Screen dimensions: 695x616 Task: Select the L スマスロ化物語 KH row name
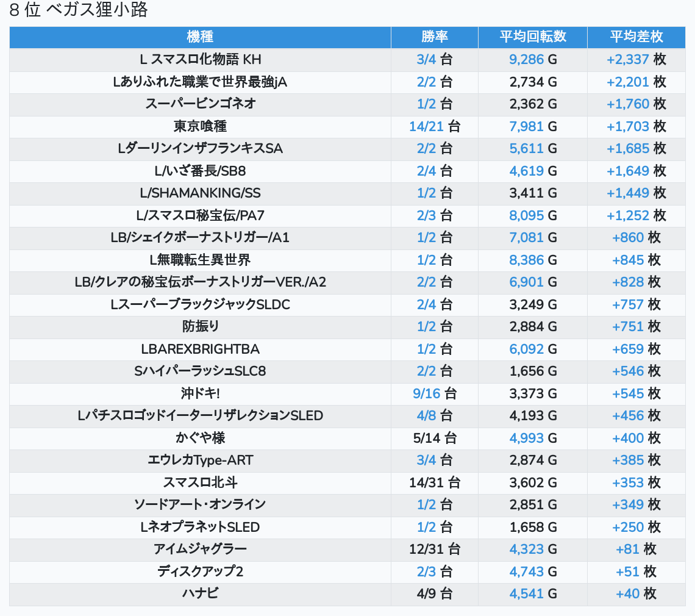[200, 59]
